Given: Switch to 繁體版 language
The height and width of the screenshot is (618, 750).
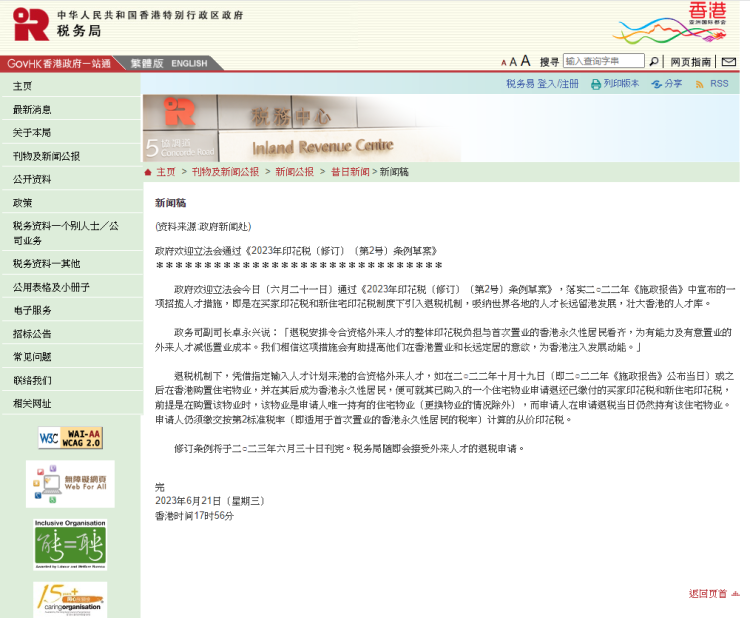Looking at the screenshot, I should 147,63.
